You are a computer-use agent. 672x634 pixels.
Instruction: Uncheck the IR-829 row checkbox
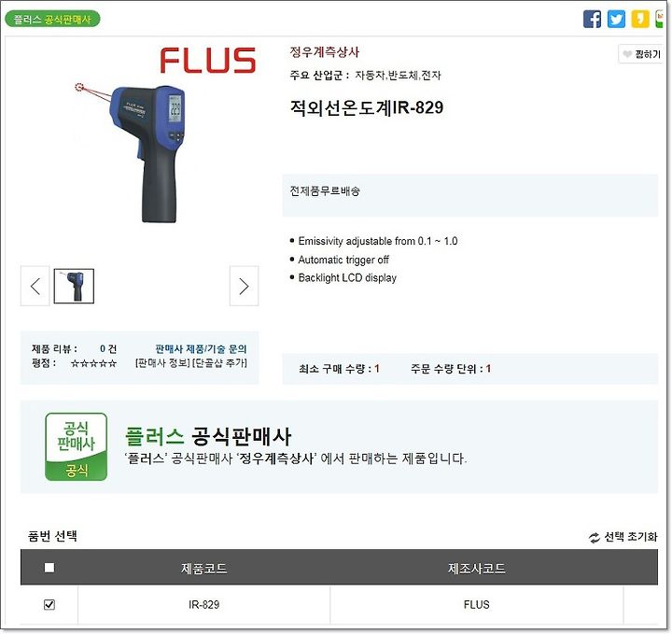pyautogui.click(x=49, y=604)
